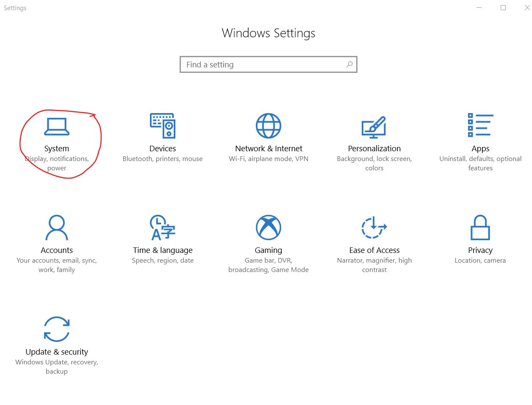Viewport: 532px width, 405px height.
Task: Click 'Bluetooth, printers, mouse' text
Action: 163,159
